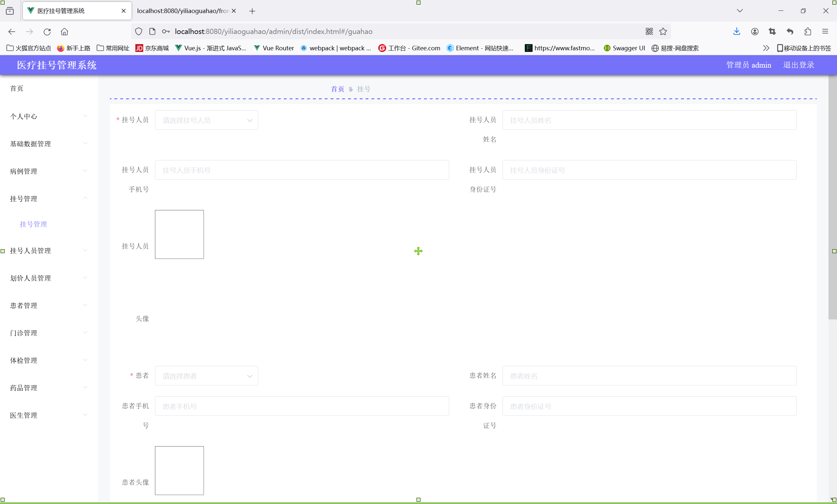The width and height of the screenshot is (837, 504).
Task: Click the QR code icon in address bar
Action: pos(649,32)
